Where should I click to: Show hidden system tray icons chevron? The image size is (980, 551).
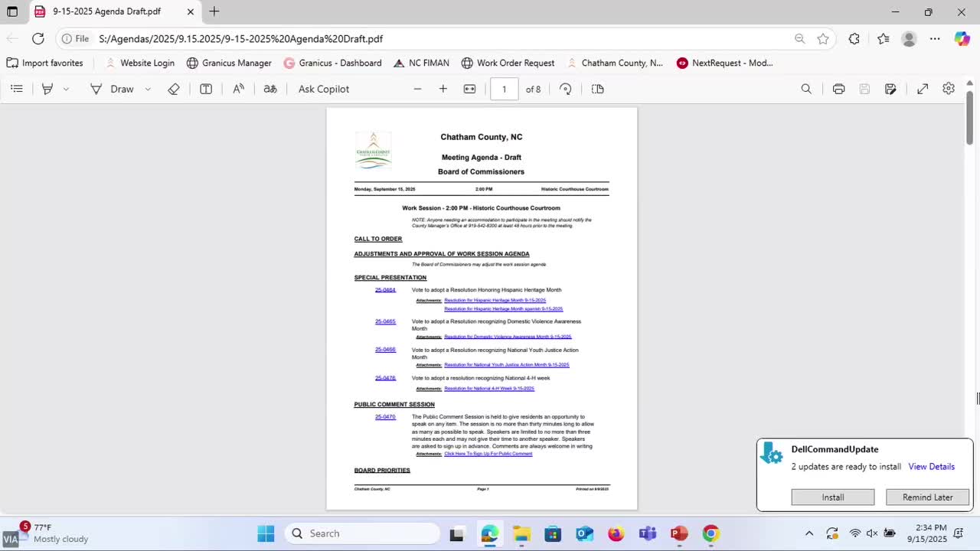click(809, 533)
